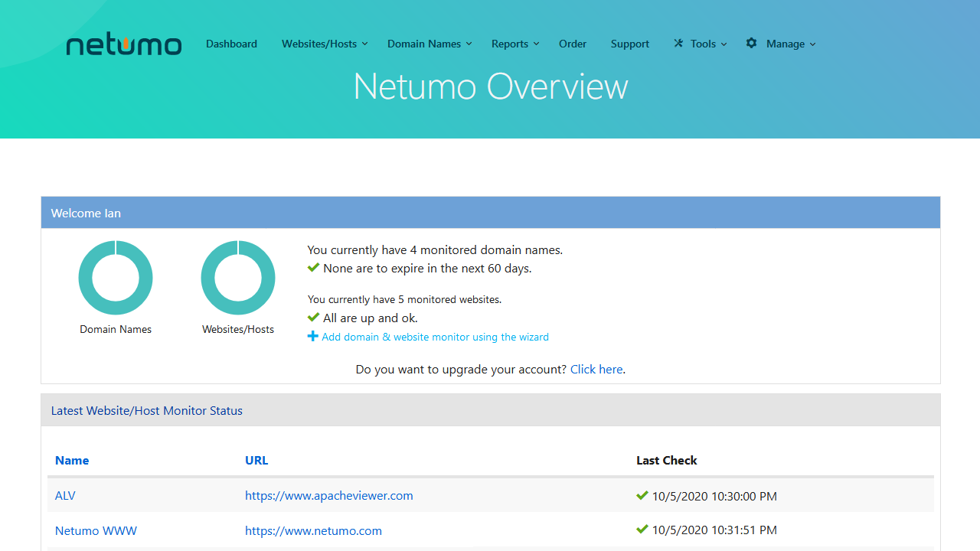The width and height of the screenshot is (980, 551).
Task: Click the Manage gear icon
Action: click(x=752, y=44)
